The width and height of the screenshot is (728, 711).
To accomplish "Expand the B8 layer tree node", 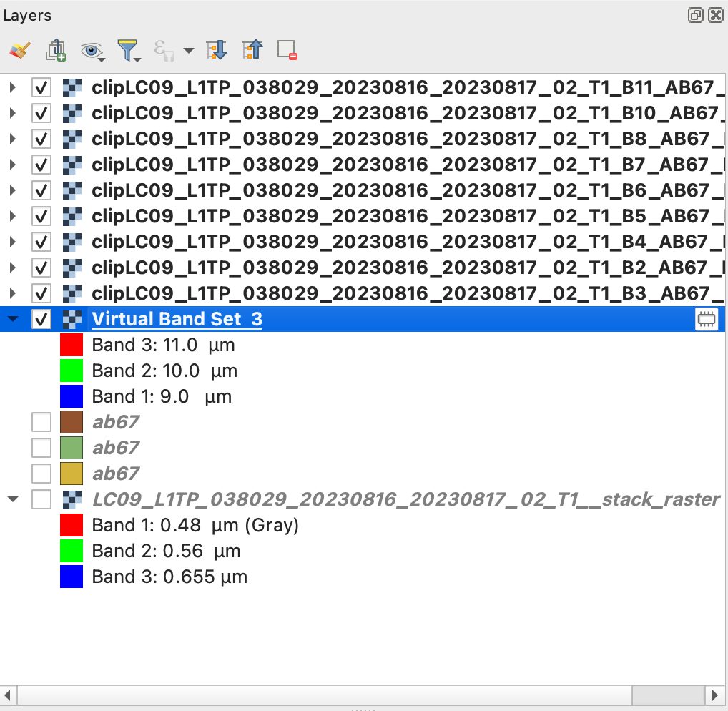I will coord(13,139).
